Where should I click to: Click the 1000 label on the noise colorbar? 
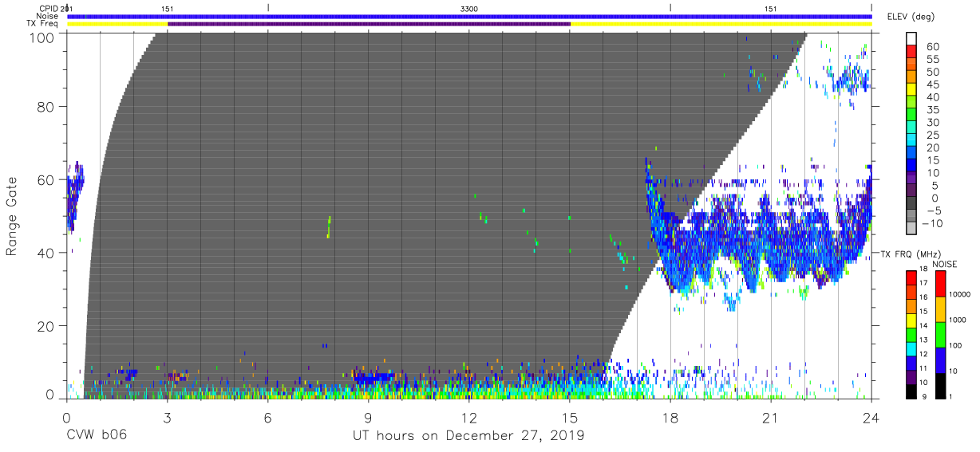958,320
